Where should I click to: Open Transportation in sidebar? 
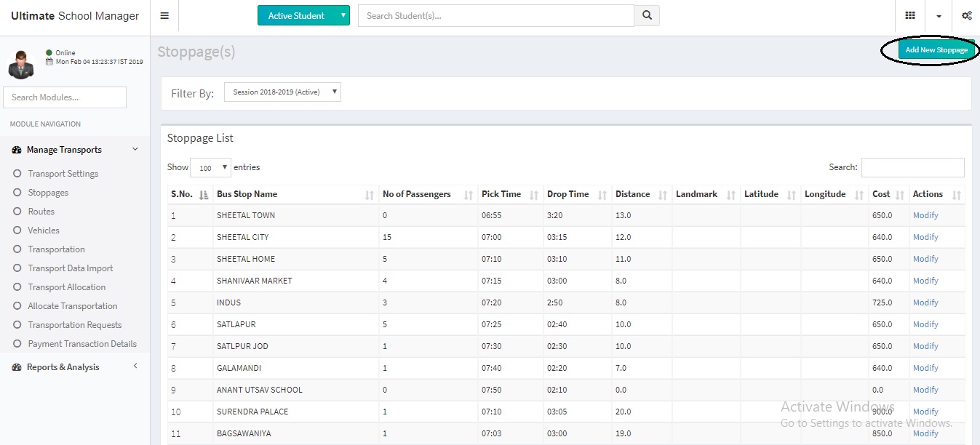[x=57, y=249]
